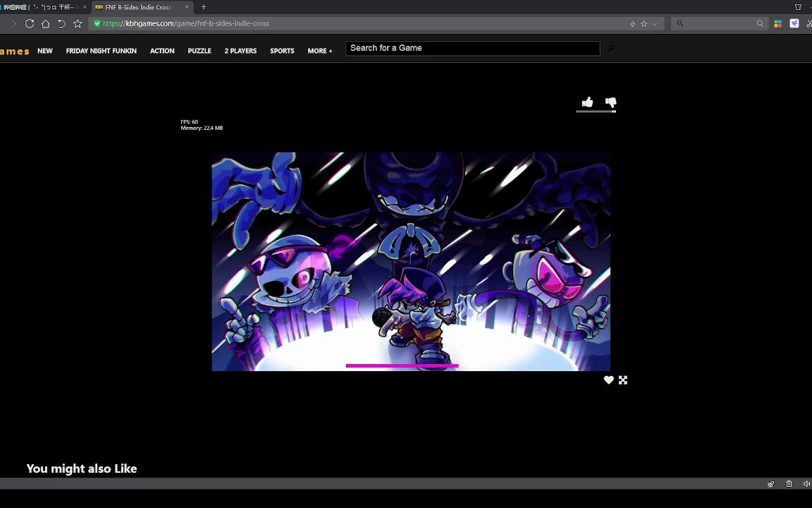Go to the browser home page
The image size is (812, 508).
[x=46, y=23]
